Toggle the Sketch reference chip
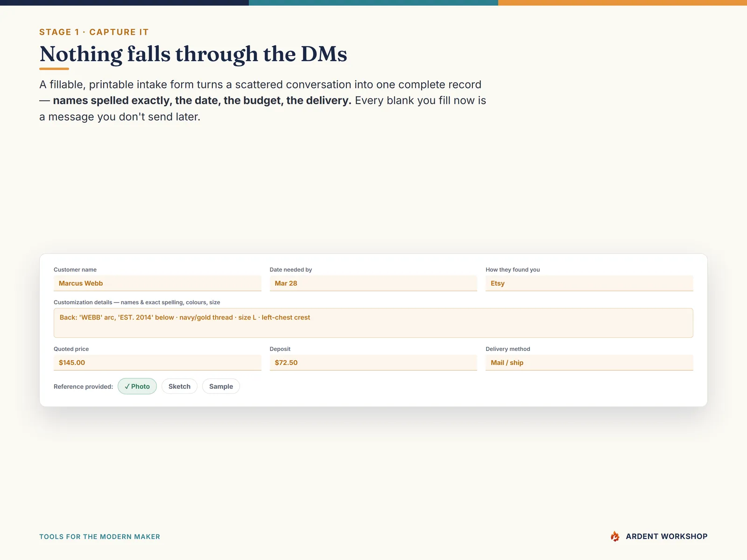The height and width of the screenshot is (560, 747). tap(179, 386)
